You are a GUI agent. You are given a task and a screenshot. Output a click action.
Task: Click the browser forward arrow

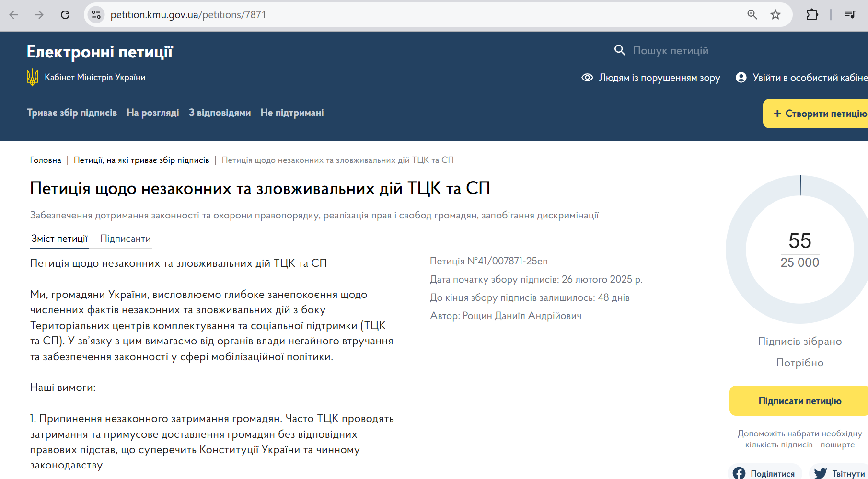point(39,15)
